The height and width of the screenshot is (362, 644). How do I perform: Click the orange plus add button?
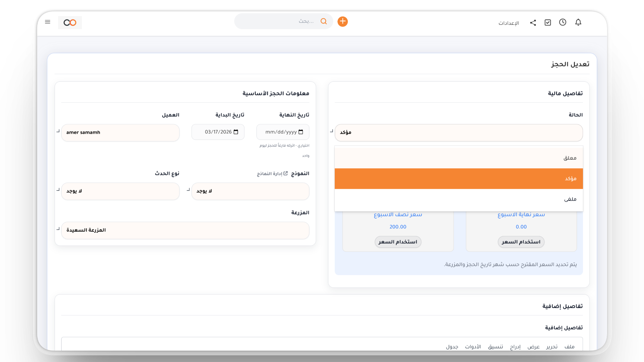pyautogui.click(x=342, y=21)
